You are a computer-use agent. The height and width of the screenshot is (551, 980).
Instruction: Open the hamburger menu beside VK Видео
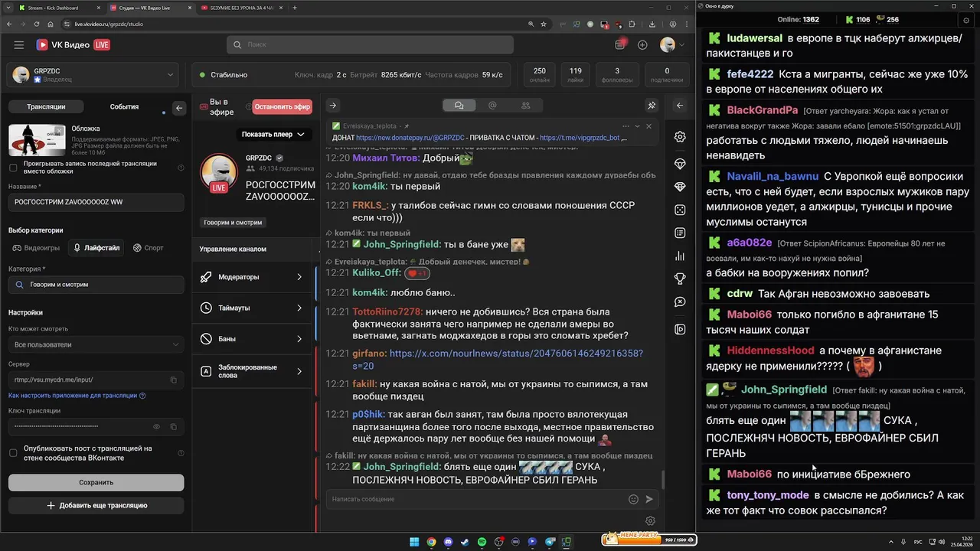coord(18,45)
